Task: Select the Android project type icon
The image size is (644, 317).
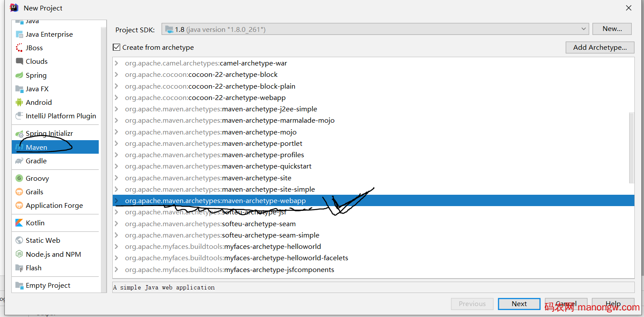Action: click(x=21, y=102)
